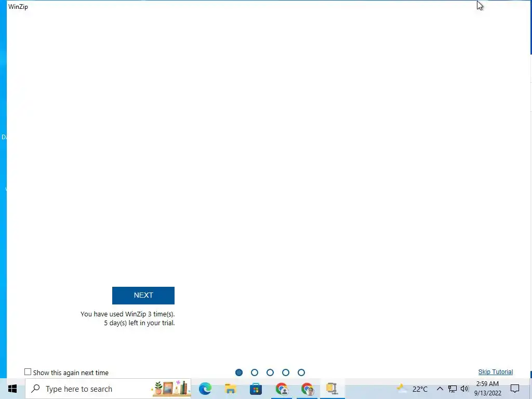
Task: Open the weather widget showing 22°C
Action: (x=412, y=389)
